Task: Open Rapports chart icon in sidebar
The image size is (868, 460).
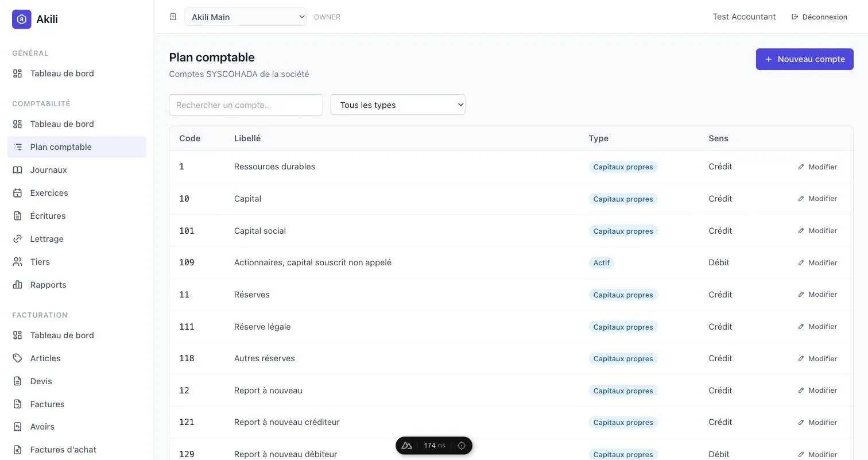Action: (x=18, y=285)
